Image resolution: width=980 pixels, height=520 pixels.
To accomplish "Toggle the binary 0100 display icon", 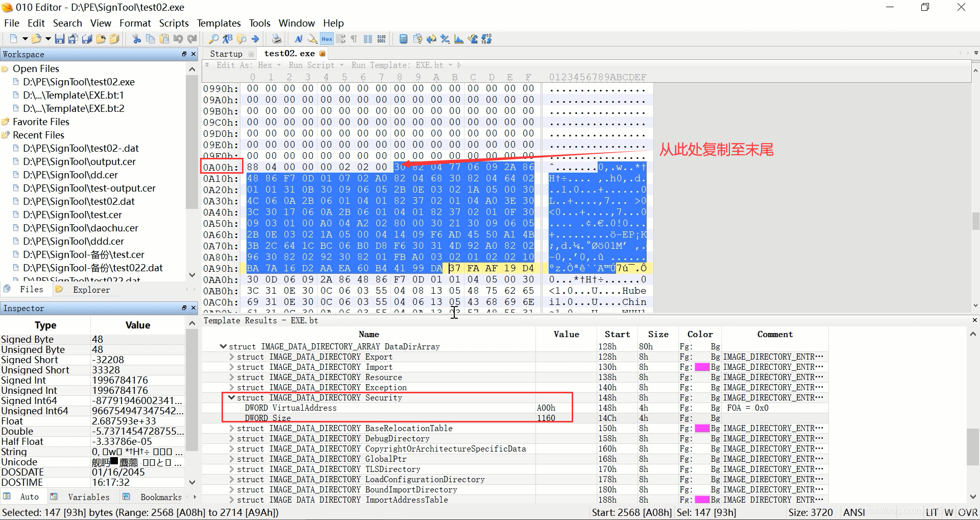I will [x=381, y=39].
